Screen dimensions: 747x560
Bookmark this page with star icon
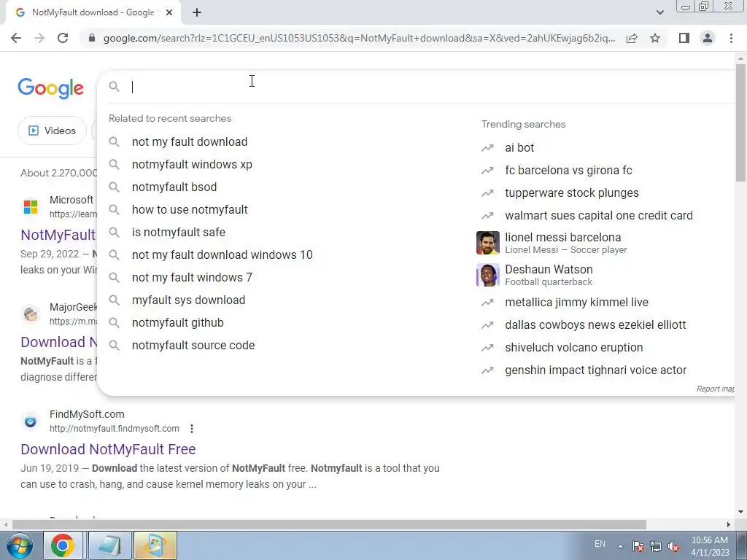(655, 38)
